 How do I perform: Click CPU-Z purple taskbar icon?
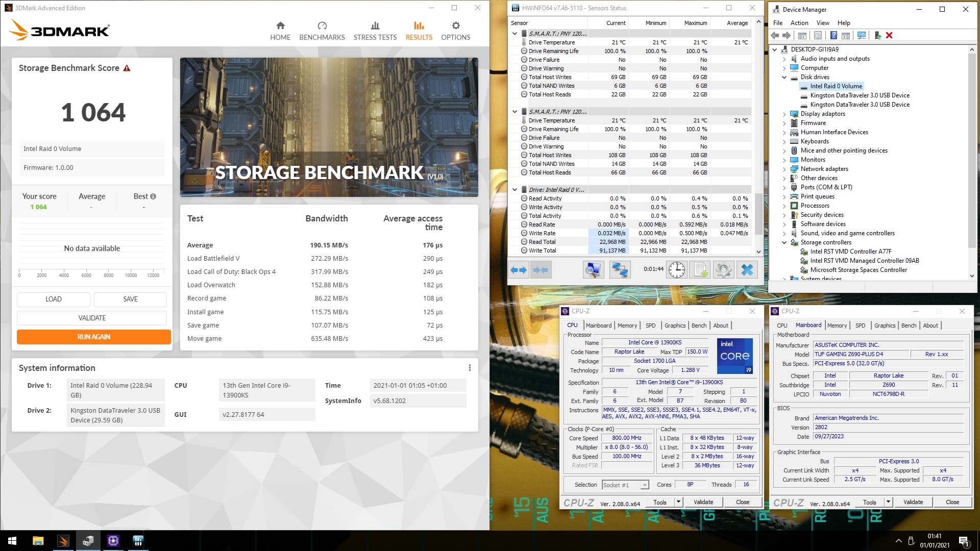[113, 541]
